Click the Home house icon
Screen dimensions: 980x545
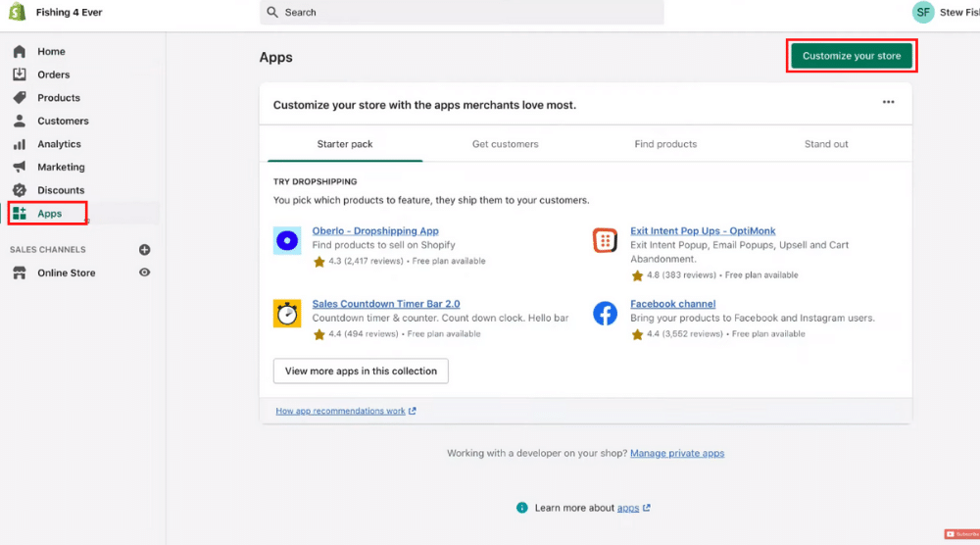20,51
